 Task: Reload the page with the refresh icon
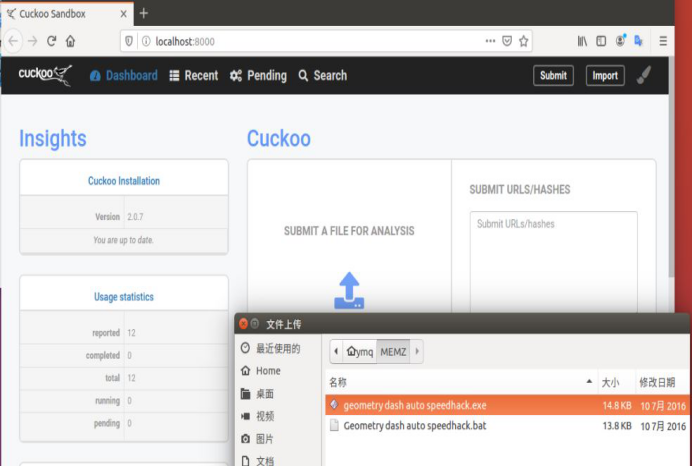[52, 41]
